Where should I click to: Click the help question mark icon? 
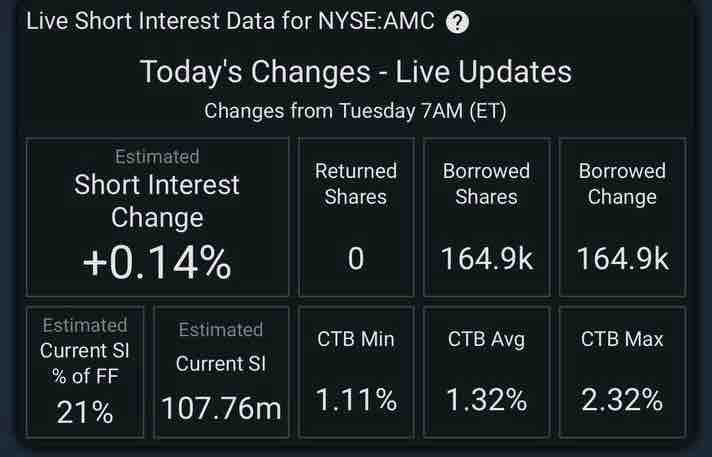click(457, 24)
